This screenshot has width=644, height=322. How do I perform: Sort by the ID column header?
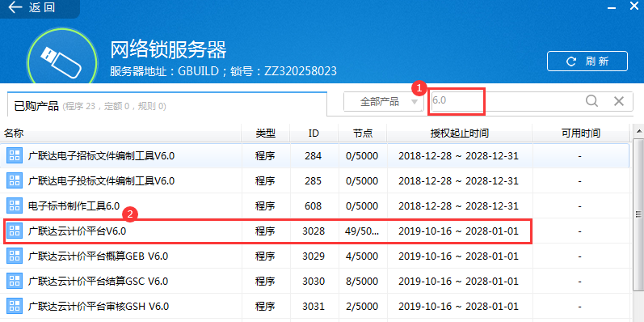tap(314, 133)
